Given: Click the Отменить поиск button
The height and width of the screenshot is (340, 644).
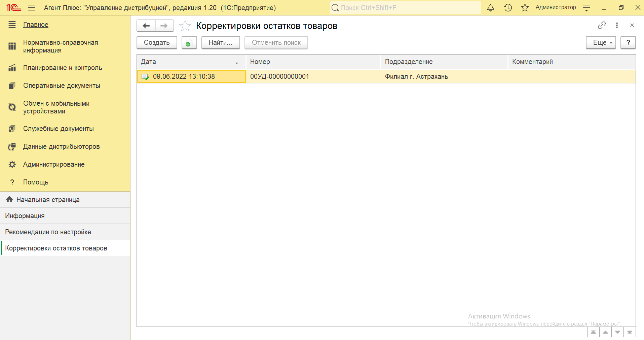Looking at the screenshot, I should 276,43.
